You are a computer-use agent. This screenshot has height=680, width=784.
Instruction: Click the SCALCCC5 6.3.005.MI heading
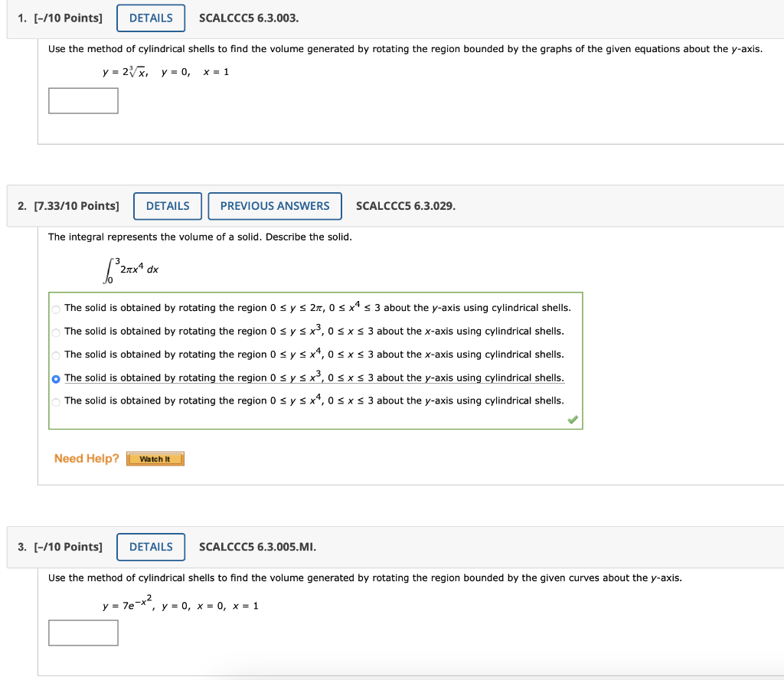tap(256, 547)
